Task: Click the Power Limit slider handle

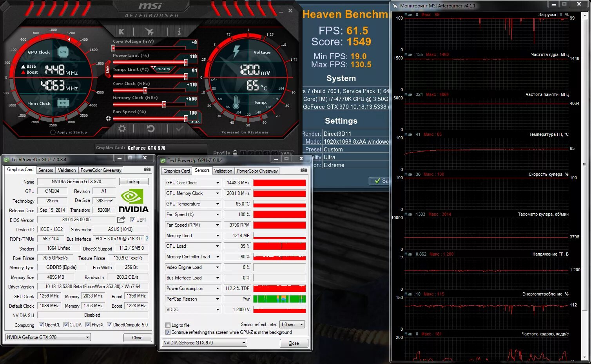Action: tap(186, 62)
